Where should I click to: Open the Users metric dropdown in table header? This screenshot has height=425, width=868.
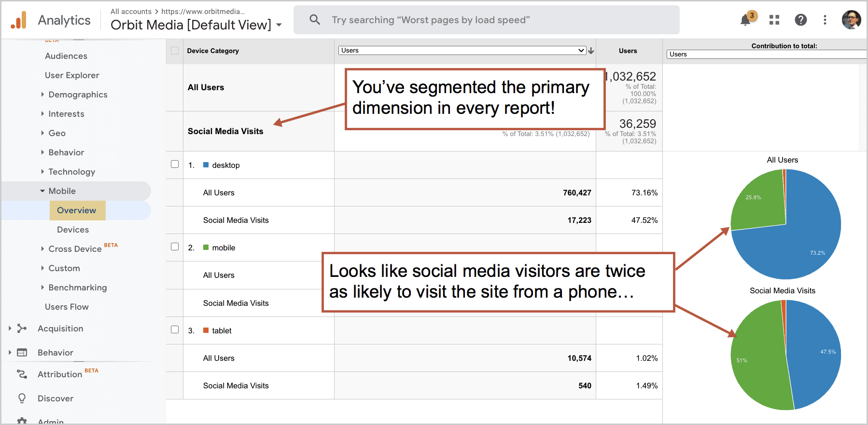[x=462, y=50]
